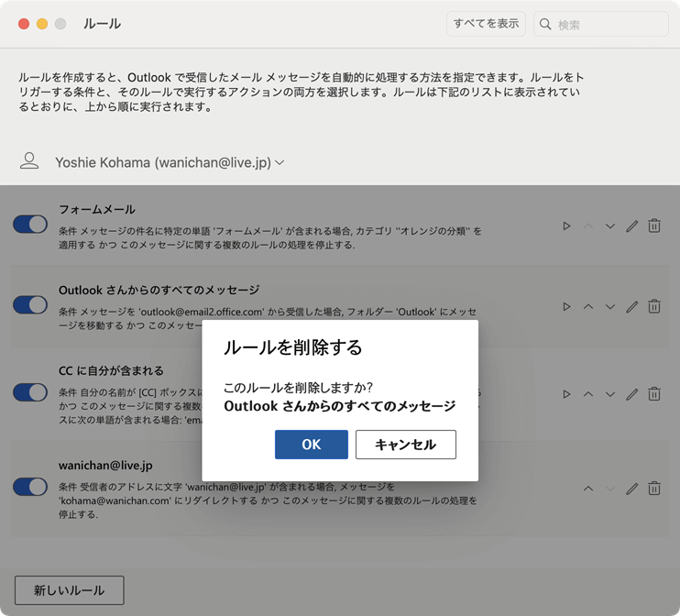This screenshot has width=680, height=616.
Task: Focus the 検索 search field
Action: click(600, 25)
